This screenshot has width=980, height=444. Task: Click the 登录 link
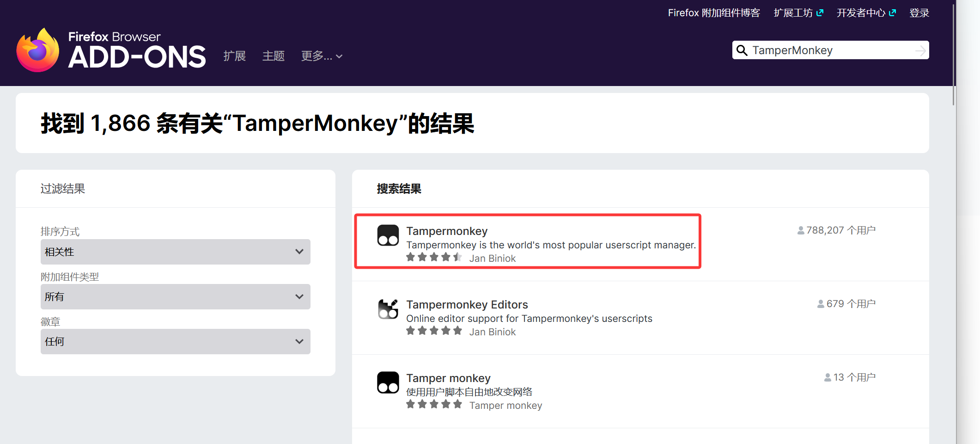coord(919,13)
